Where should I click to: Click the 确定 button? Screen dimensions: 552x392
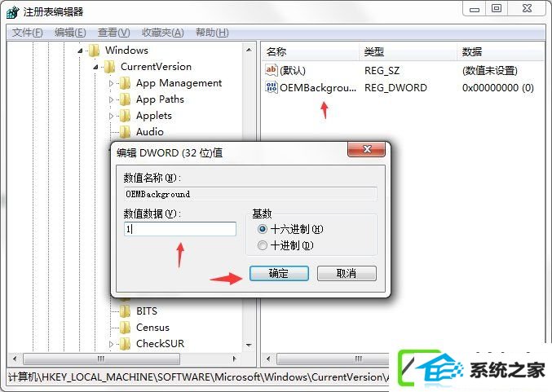[x=279, y=273]
